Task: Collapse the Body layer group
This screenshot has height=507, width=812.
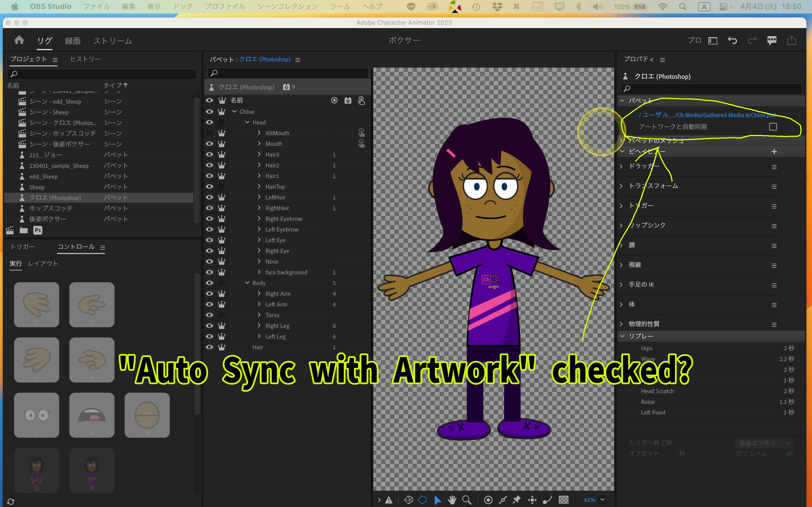Action: pos(247,283)
